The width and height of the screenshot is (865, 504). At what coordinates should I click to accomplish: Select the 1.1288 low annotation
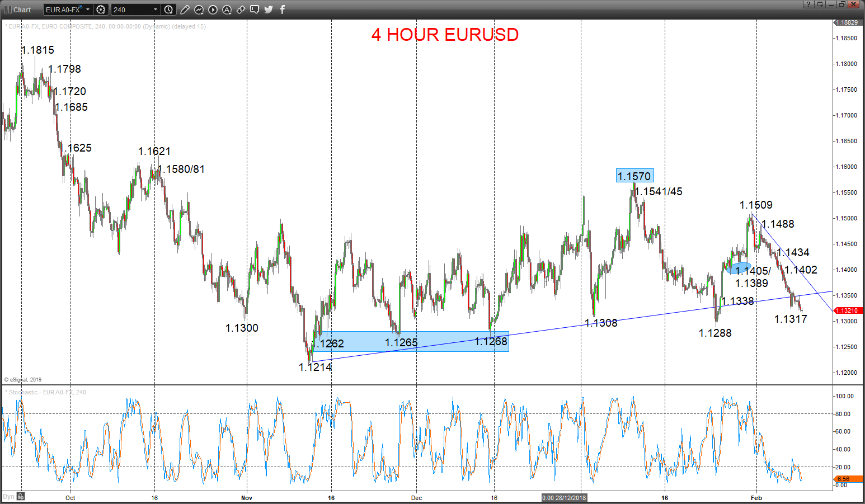(715, 333)
